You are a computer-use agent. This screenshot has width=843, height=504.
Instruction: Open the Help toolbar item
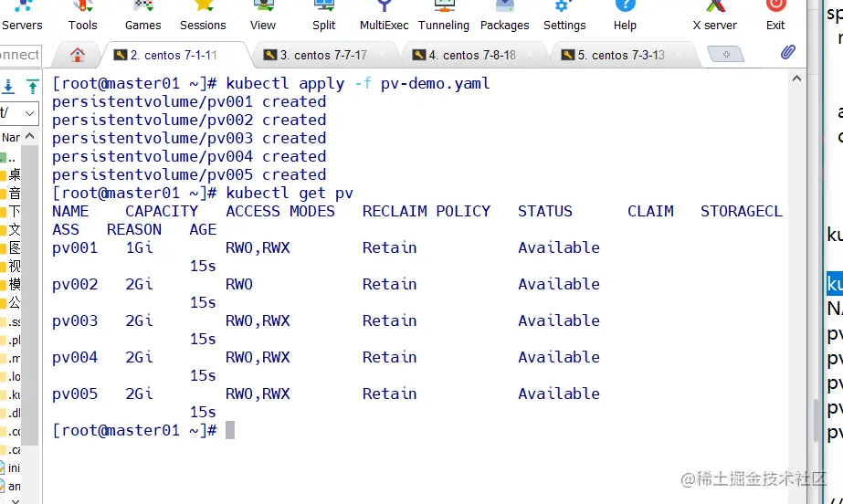[x=625, y=16]
